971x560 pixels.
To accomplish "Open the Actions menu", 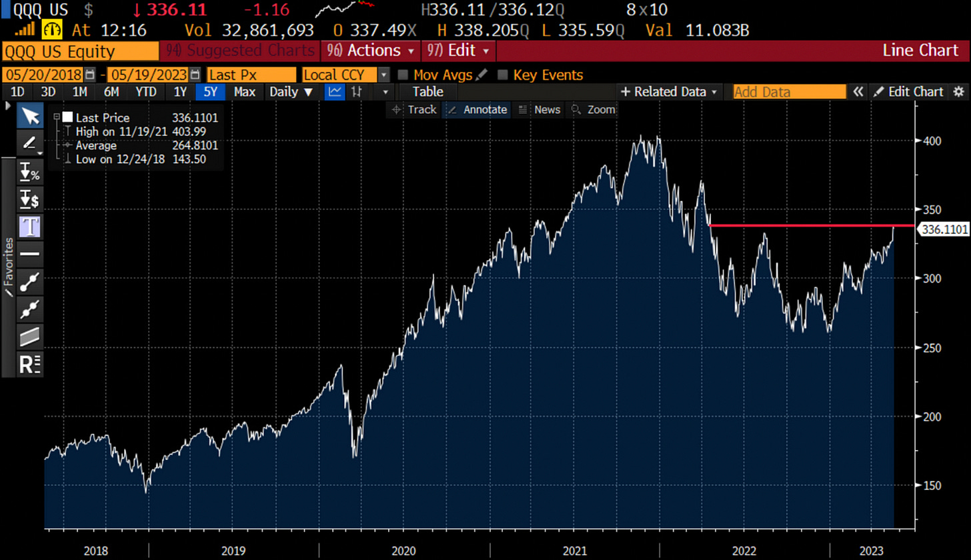I will pos(372,51).
